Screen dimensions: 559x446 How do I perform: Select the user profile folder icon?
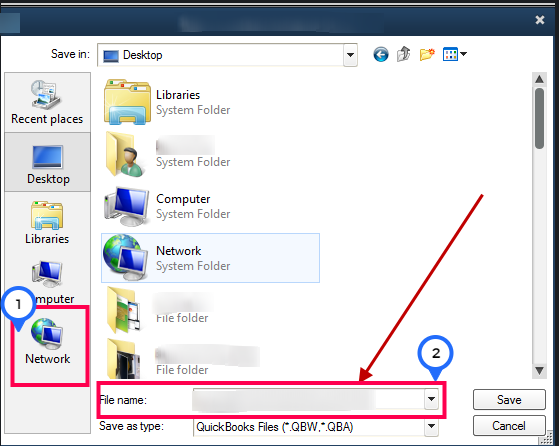[125, 154]
